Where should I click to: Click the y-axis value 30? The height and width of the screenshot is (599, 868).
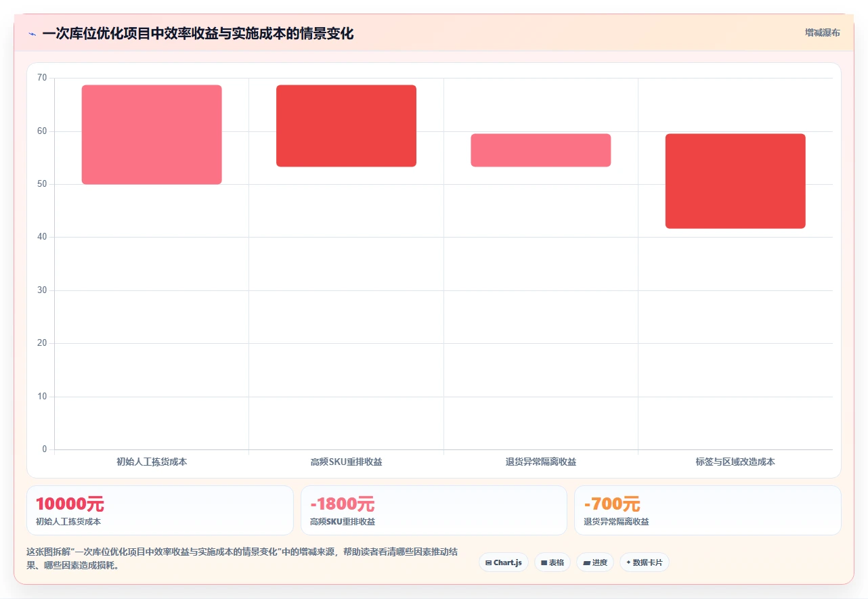click(x=42, y=290)
